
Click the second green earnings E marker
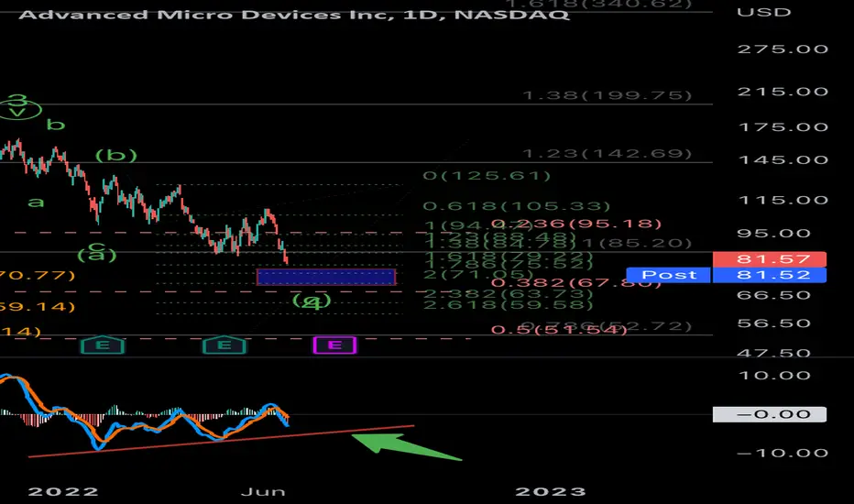pos(224,345)
